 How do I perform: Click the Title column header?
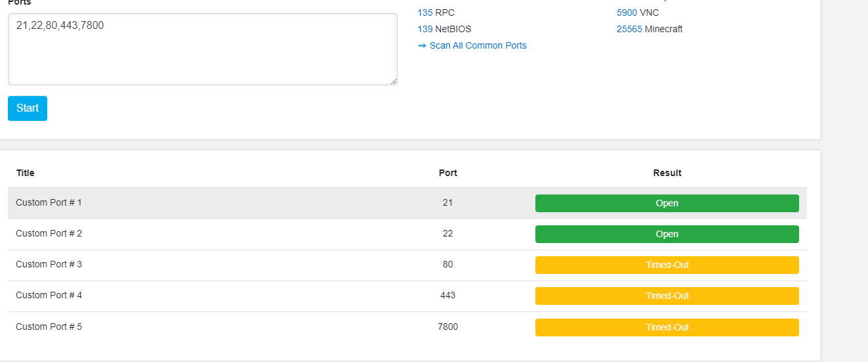(26, 173)
